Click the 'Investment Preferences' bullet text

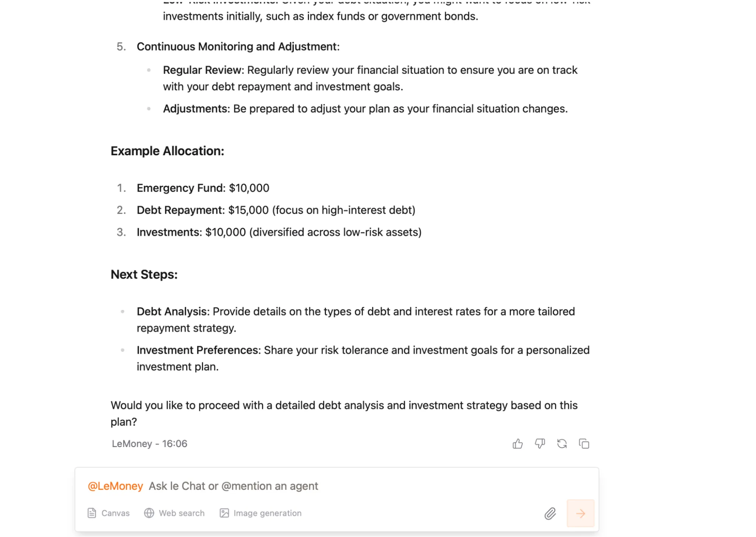pos(199,350)
